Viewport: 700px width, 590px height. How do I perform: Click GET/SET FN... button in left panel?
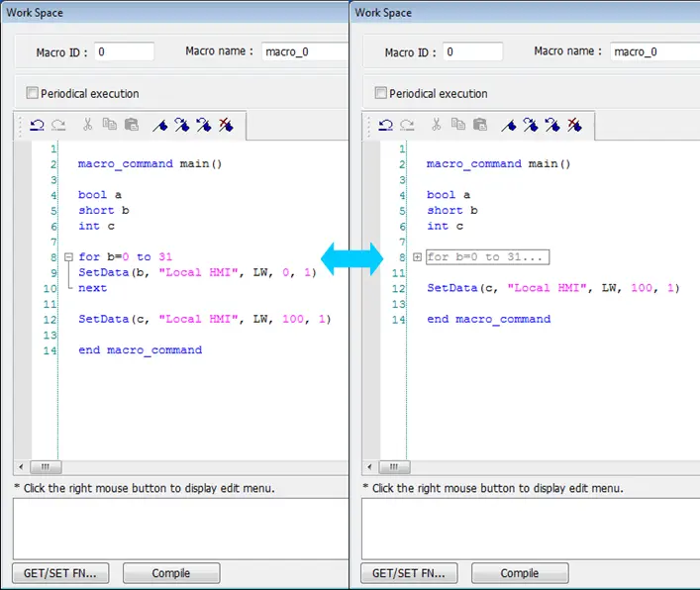[60, 573]
